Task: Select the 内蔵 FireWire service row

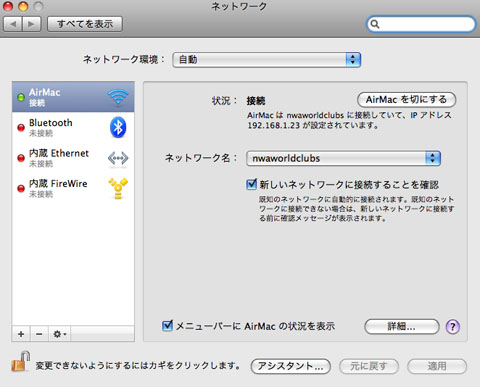Action: pyautogui.click(x=73, y=188)
